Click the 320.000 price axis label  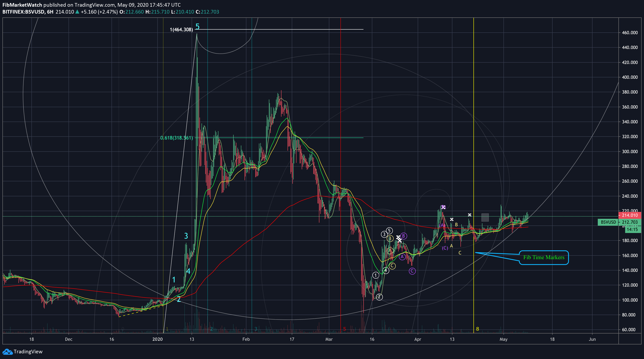coord(630,137)
